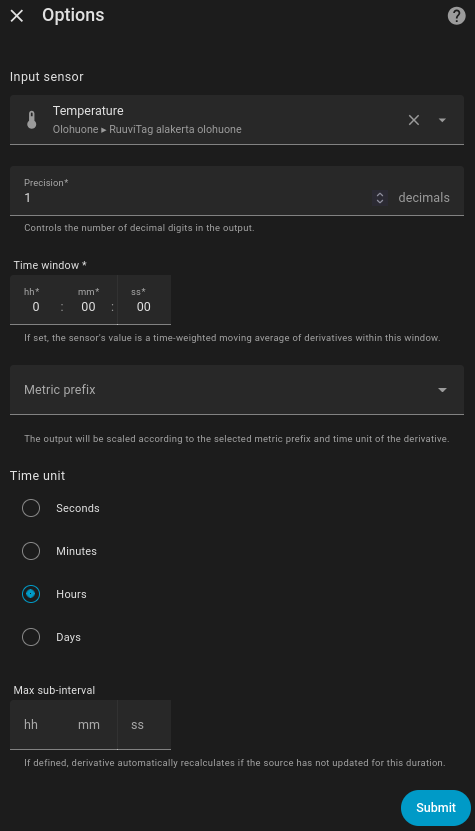Clear the selected Temperature input sensor
Screen dimensions: 475x831
(414, 120)
